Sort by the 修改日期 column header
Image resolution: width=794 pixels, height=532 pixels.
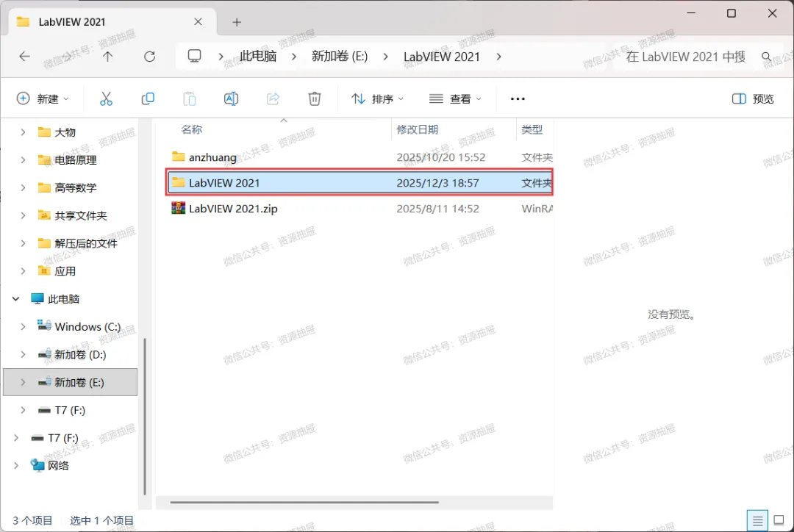(418, 129)
